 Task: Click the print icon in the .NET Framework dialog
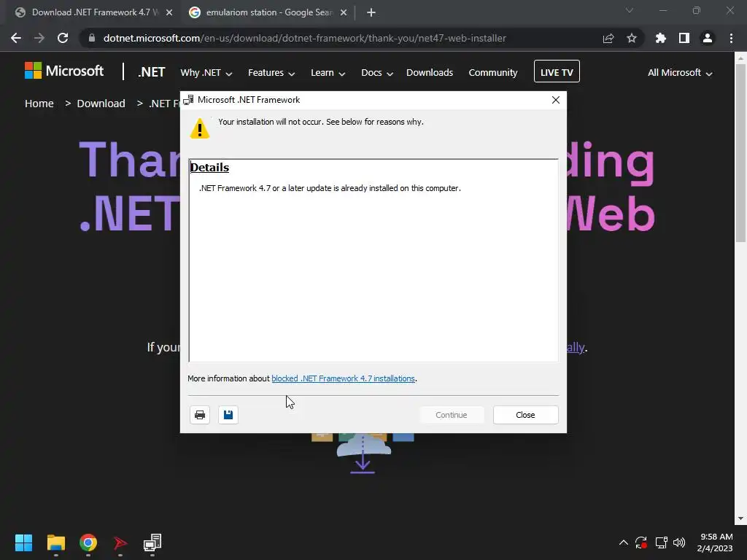200,415
